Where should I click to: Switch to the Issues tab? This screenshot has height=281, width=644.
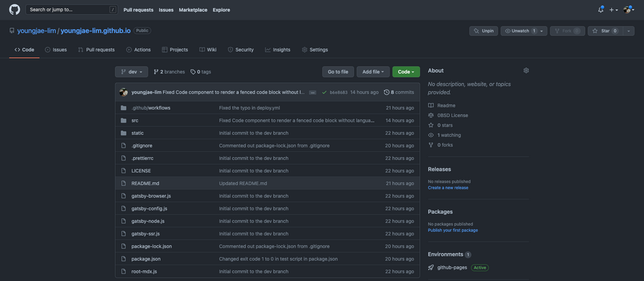[x=56, y=50]
